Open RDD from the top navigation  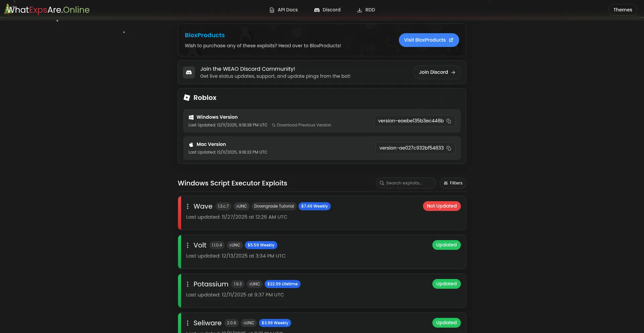(x=366, y=10)
